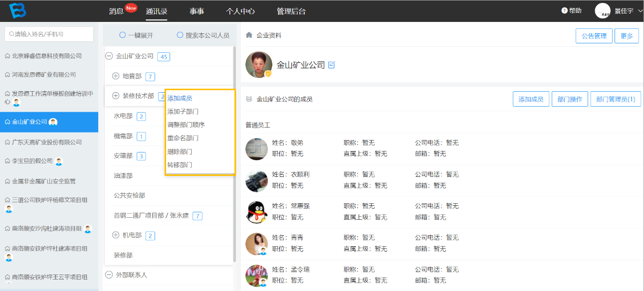The height and width of the screenshot is (291, 644).
Task: Click the home icon next to 企业资料
Action: 249,35
